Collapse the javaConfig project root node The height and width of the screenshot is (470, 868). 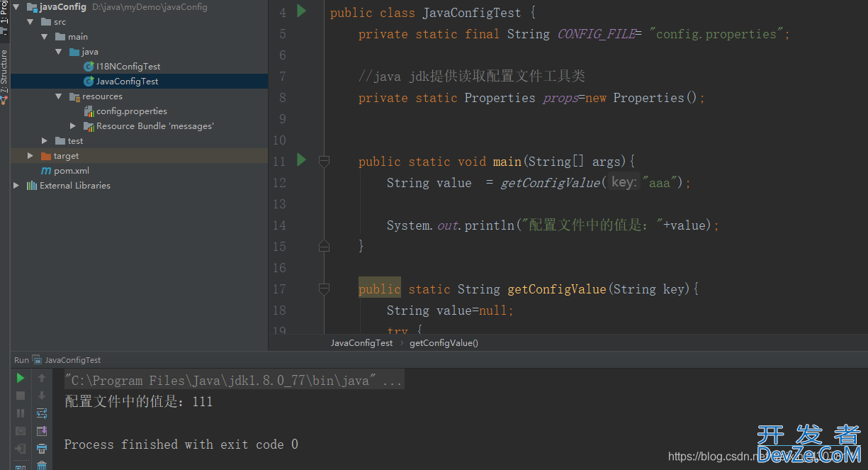click(16, 7)
